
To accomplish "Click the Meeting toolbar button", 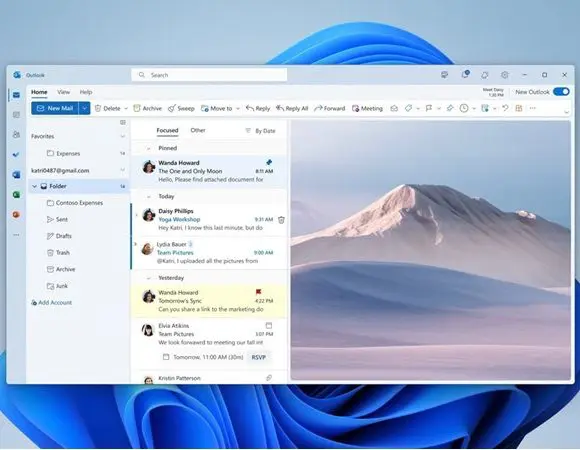I will (367, 108).
